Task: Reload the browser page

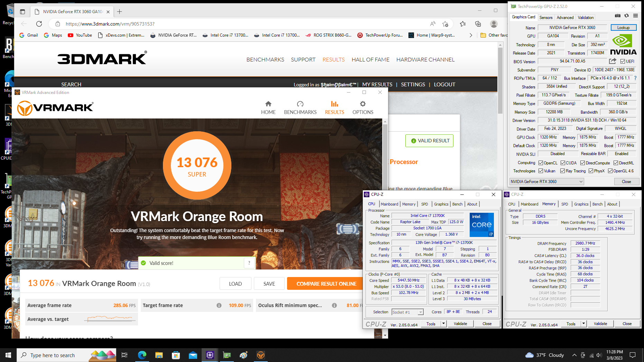Action: tap(39, 24)
